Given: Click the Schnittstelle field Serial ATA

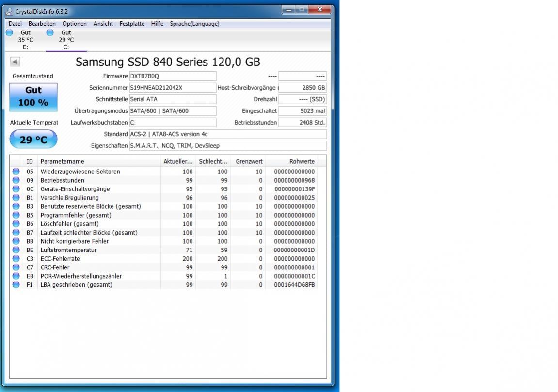Looking at the screenshot, I should tap(173, 99).
